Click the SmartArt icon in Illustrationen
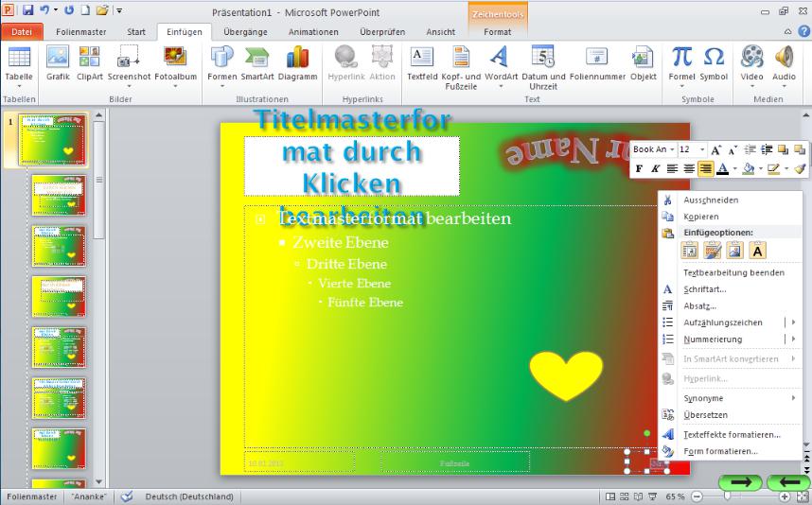 click(256, 62)
